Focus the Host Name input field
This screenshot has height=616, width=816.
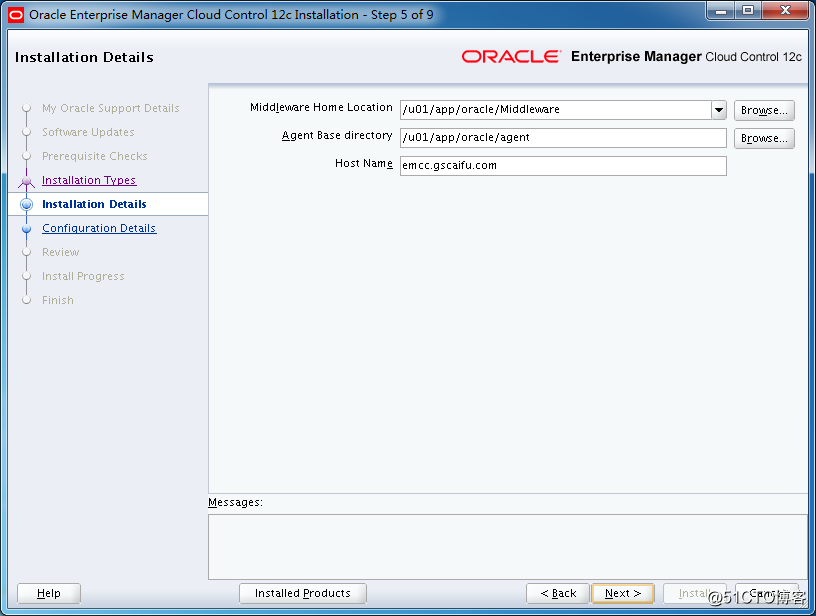[562, 166]
